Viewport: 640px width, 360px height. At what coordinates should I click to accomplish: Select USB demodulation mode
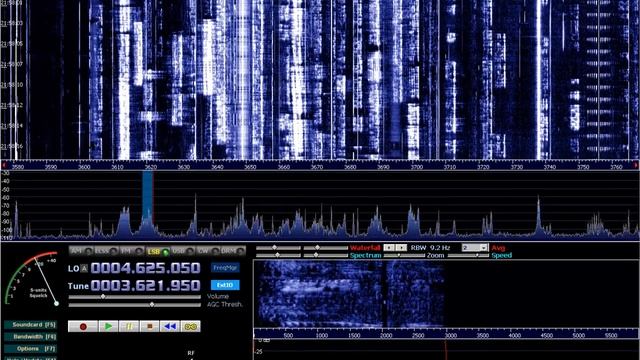click(182, 251)
